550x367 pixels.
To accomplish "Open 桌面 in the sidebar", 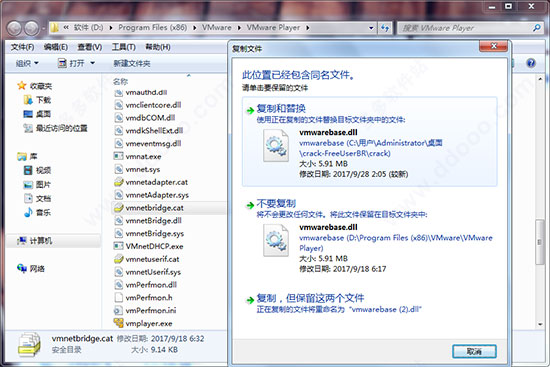I will point(37,114).
